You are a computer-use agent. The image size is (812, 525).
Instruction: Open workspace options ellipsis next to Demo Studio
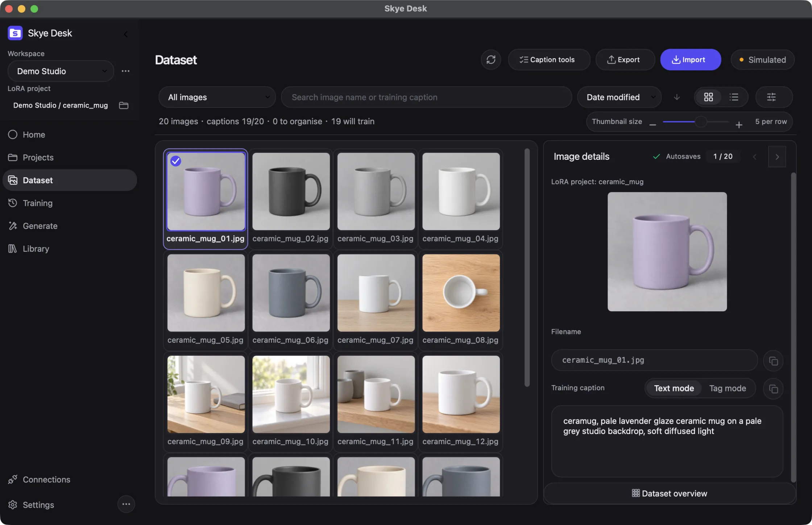click(x=125, y=71)
